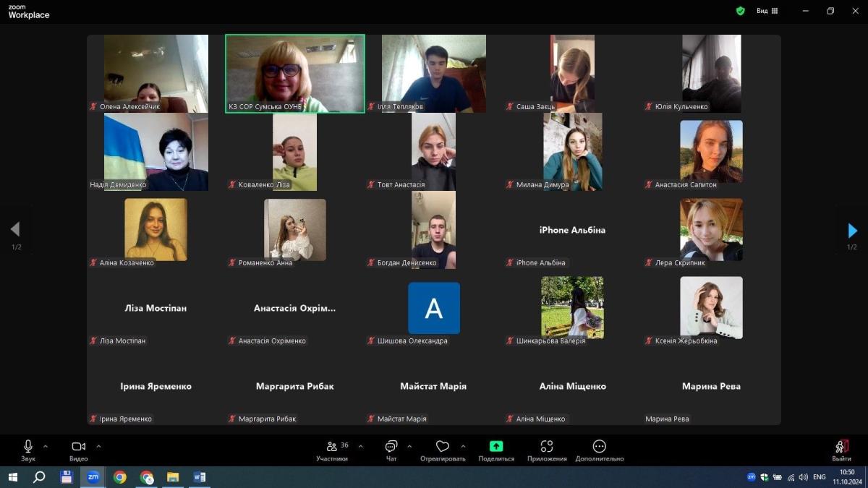868x488 pixels.
Task: Leave the meeting with Выйти
Action: [x=841, y=447]
